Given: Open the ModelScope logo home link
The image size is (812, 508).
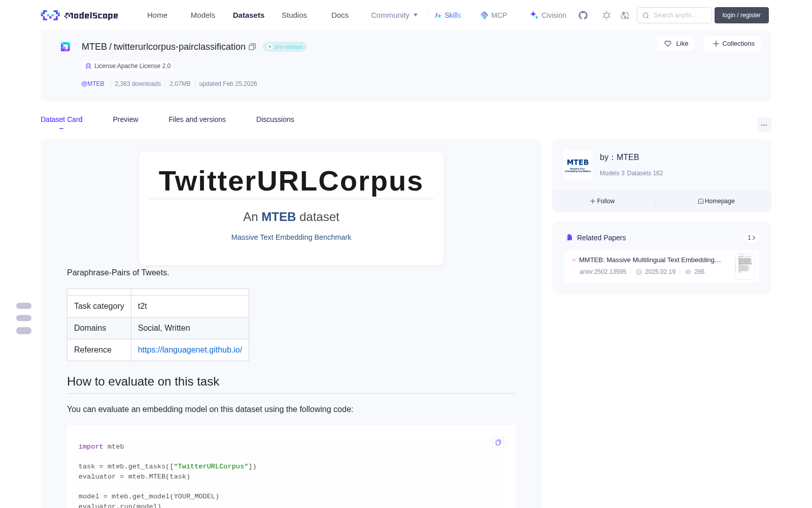Looking at the screenshot, I should pyautogui.click(x=80, y=15).
